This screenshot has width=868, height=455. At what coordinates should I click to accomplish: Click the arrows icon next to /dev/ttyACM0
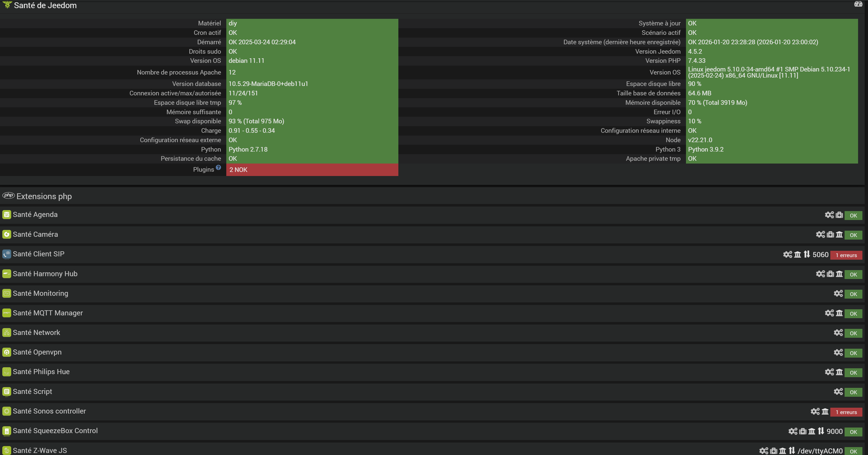(x=792, y=451)
